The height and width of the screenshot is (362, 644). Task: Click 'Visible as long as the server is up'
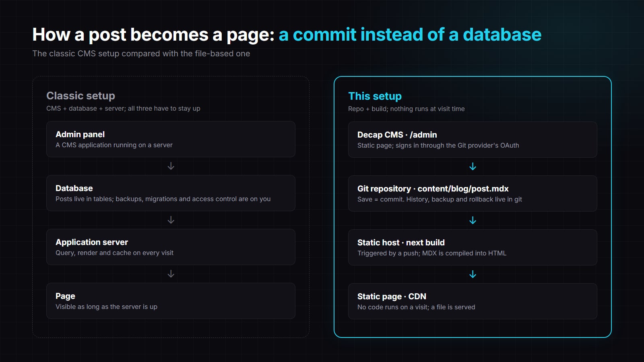coord(106,306)
